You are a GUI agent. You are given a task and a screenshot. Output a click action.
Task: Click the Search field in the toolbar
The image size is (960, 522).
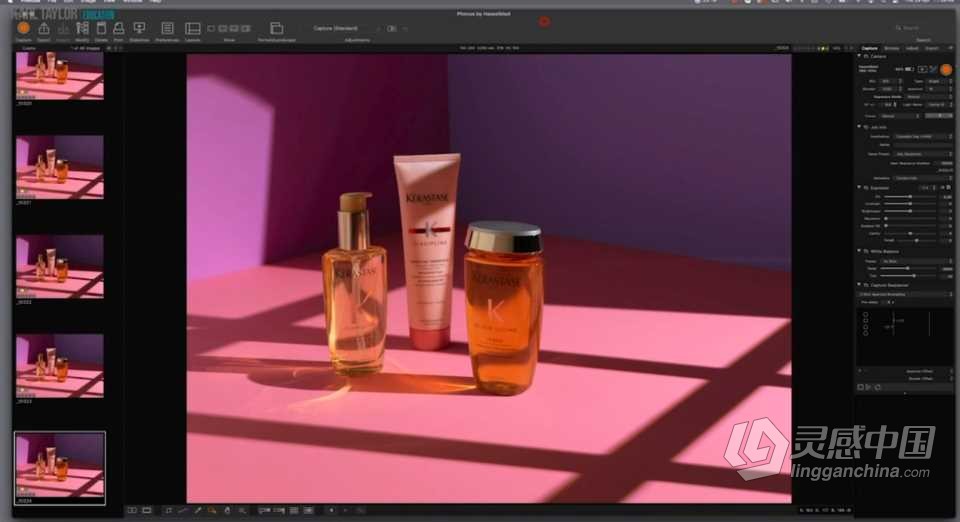click(922, 28)
